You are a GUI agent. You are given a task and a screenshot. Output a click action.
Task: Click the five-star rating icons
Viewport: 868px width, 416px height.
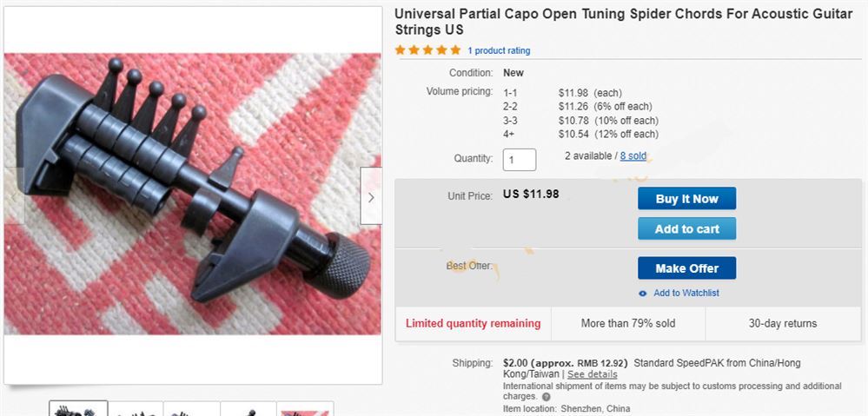pos(427,50)
